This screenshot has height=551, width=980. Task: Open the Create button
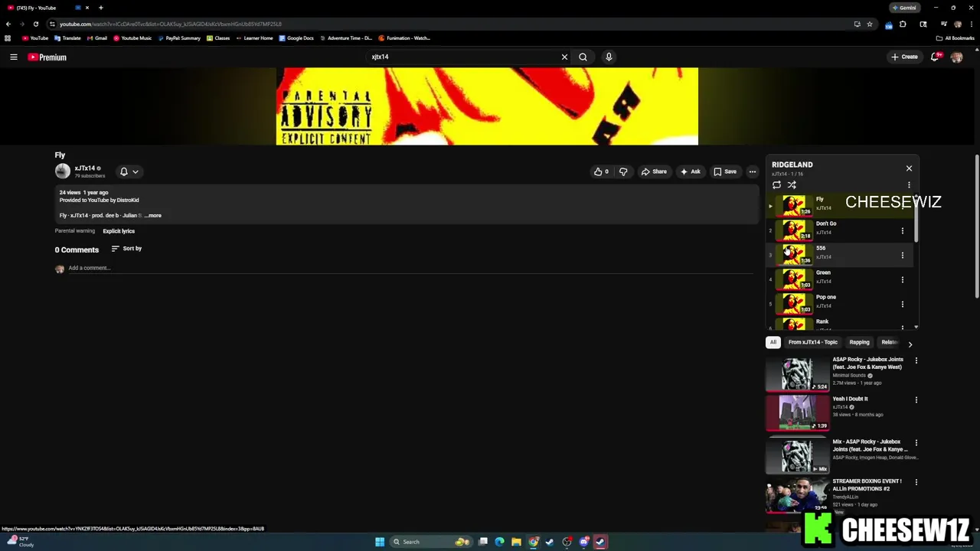pos(903,57)
